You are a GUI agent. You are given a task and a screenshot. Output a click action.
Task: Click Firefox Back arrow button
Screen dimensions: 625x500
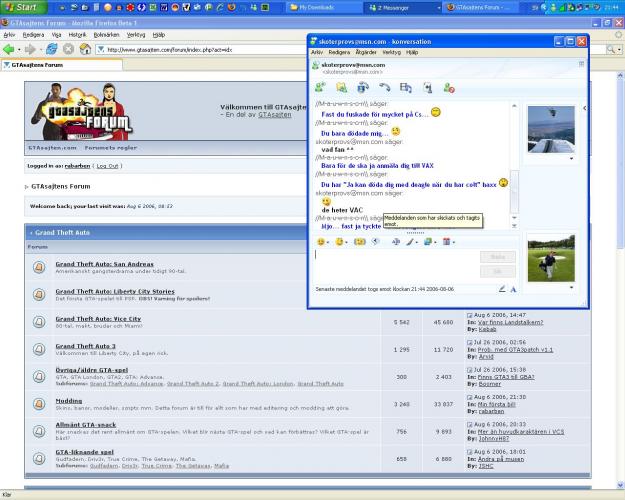point(10,49)
